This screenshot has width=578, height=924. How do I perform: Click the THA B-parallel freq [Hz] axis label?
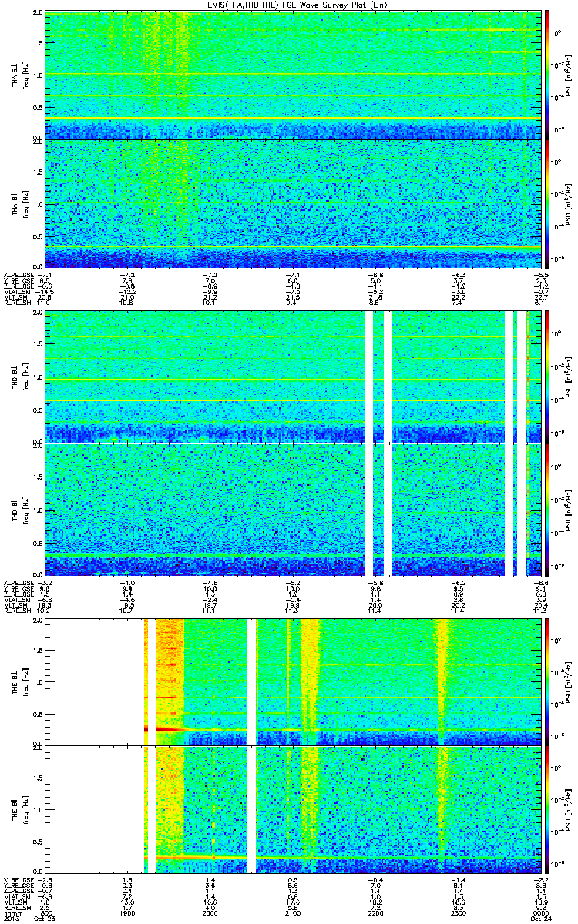click(25, 204)
